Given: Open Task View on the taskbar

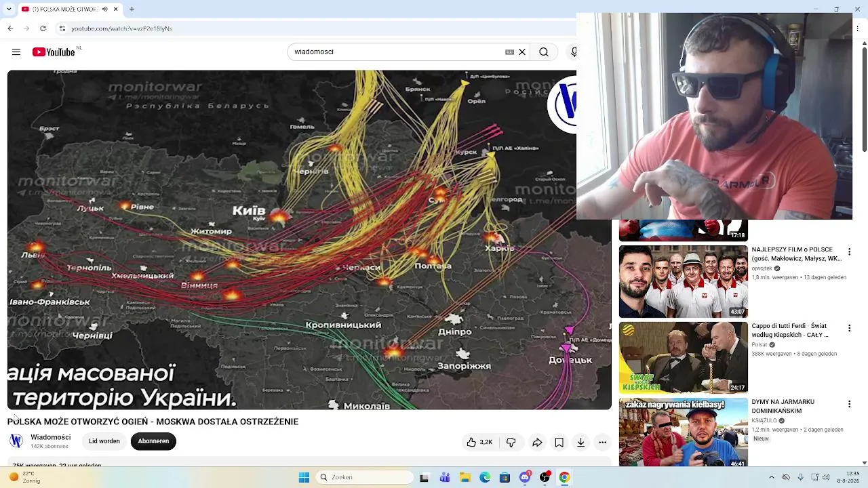Looking at the screenshot, I should coord(425,477).
